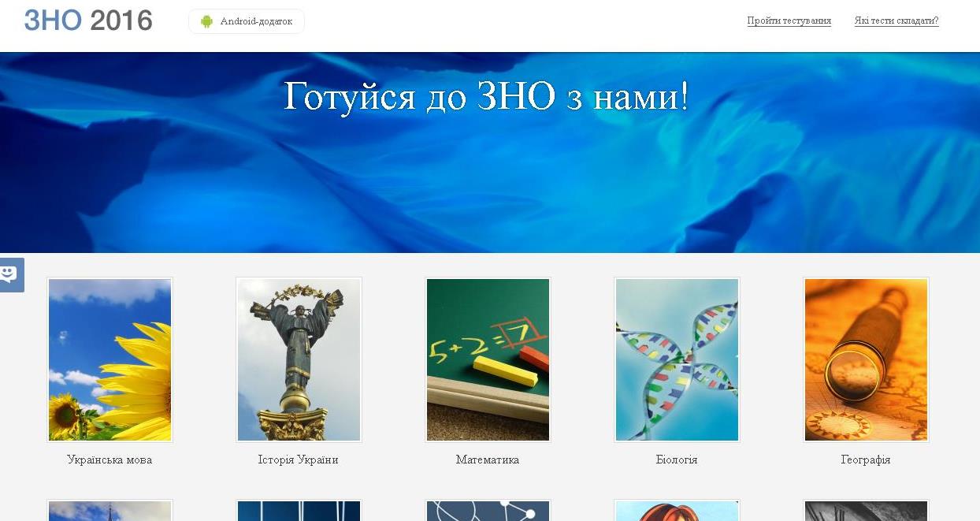This screenshot has height=521, width=980.
Task: Choose the second-row red-haired cartoon picture
Action: [x=677, y=510]
